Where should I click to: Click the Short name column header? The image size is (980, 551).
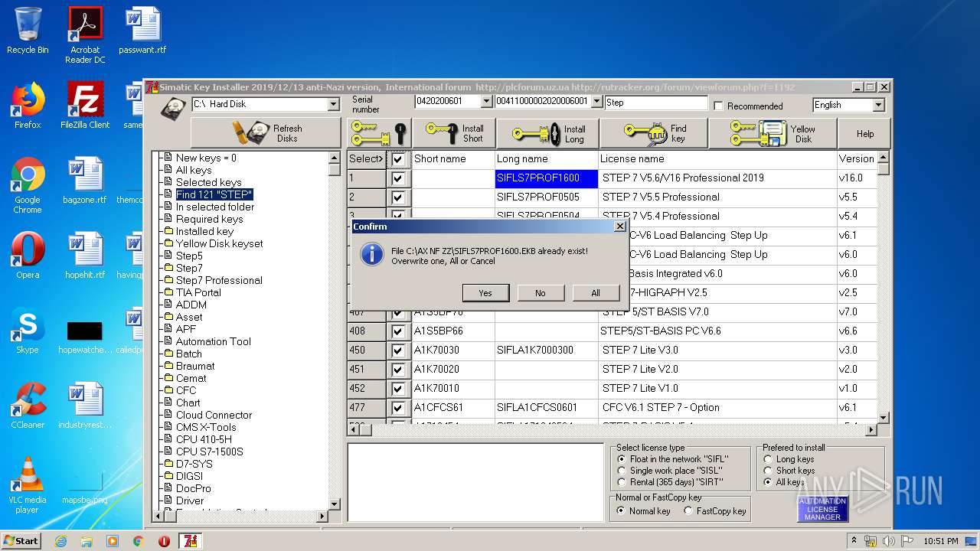coord(453,159)
